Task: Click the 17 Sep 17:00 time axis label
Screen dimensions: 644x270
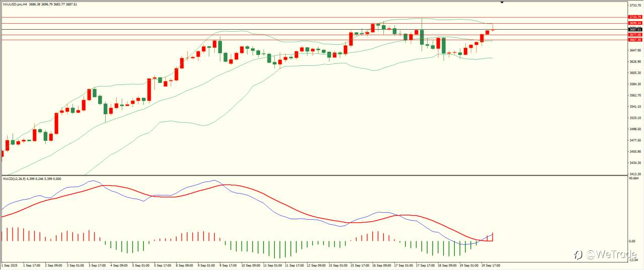Action: (426, 264)
